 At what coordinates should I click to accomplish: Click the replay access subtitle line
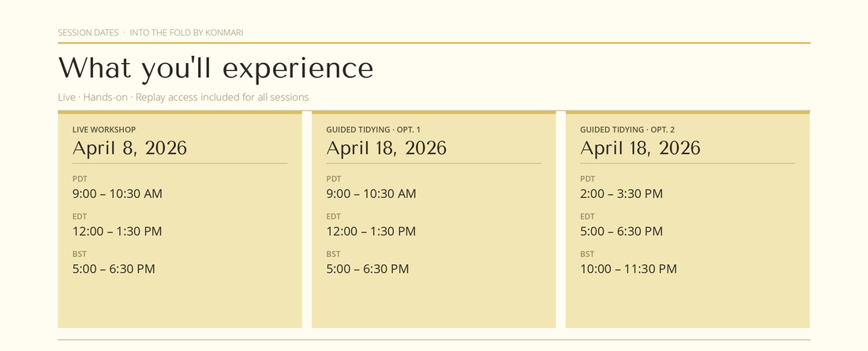coord(183,97)
